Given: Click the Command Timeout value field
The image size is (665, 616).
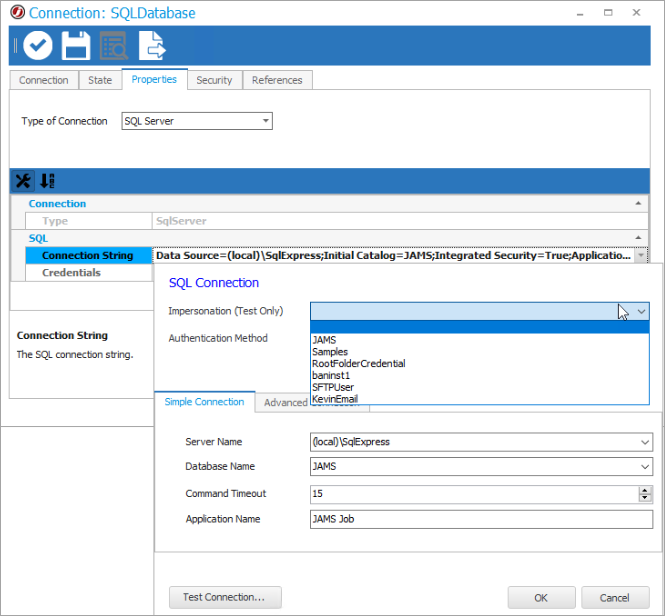Looking at the screenshot, I should point(474,494).
